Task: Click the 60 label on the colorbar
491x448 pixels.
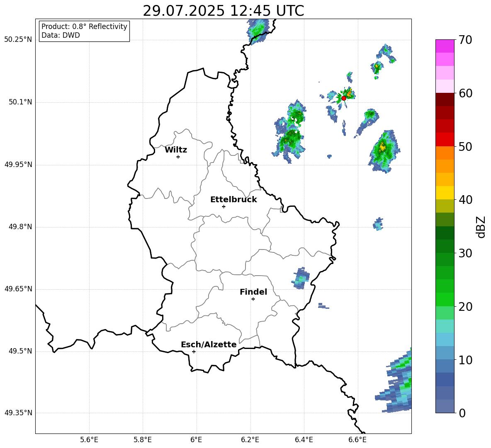Action: coord(465,93)
